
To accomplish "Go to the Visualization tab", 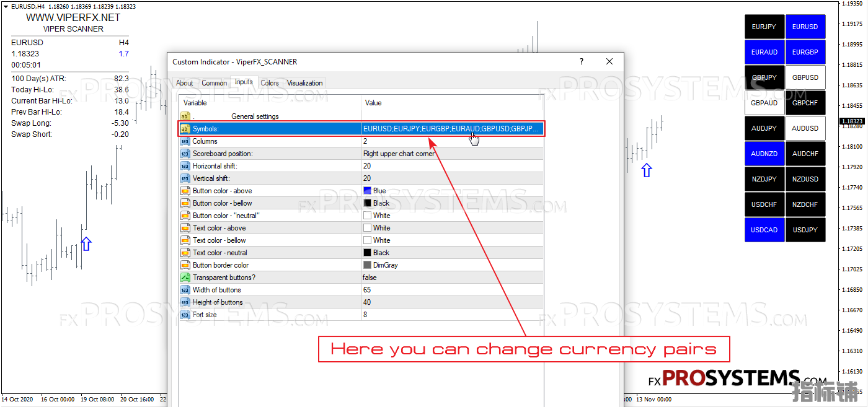I will 304,83.
